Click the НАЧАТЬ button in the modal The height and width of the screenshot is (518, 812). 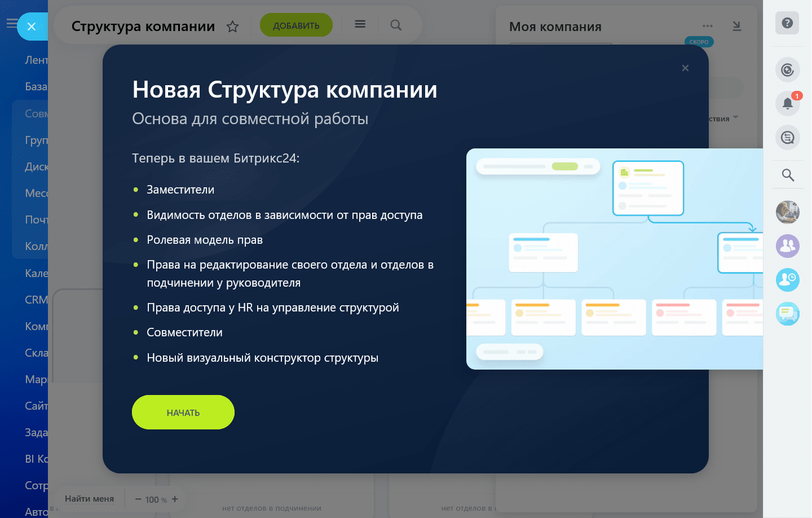tap(183, 412)
